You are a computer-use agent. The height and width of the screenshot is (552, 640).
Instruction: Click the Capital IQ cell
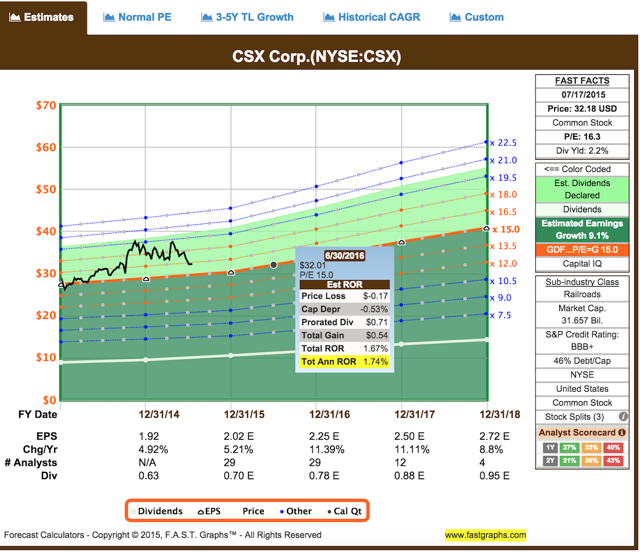[582, 264]
